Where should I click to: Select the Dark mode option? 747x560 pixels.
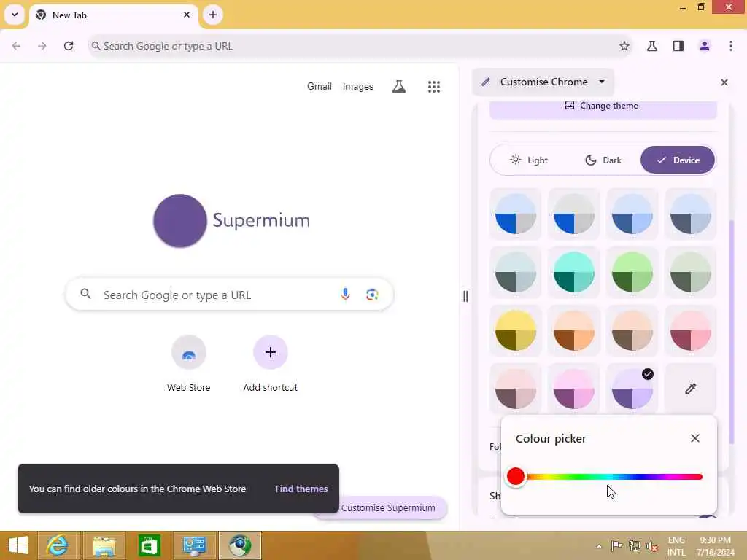603,160
